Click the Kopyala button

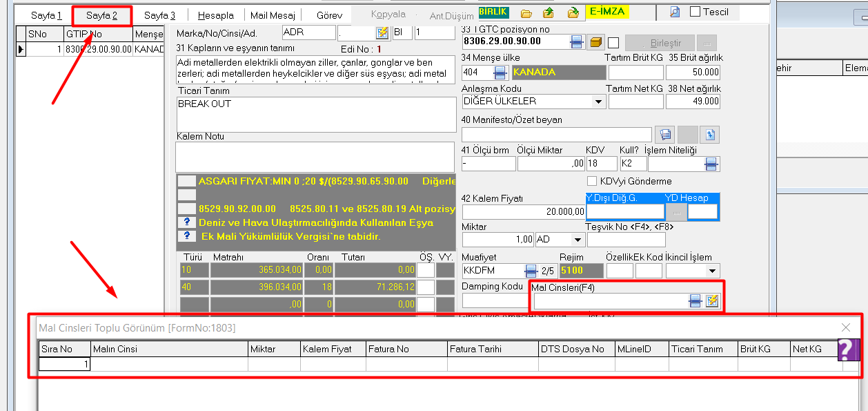[x=388, y=15]
